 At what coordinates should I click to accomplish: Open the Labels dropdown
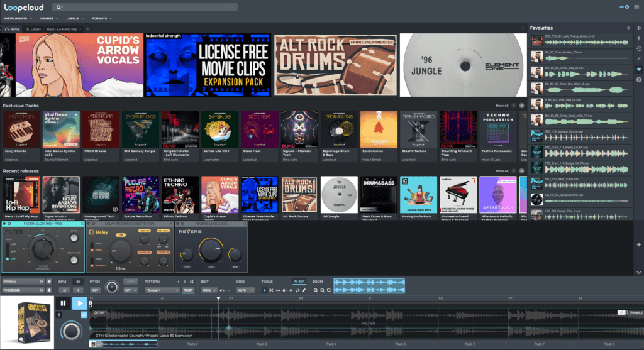[x=75, y=18]
